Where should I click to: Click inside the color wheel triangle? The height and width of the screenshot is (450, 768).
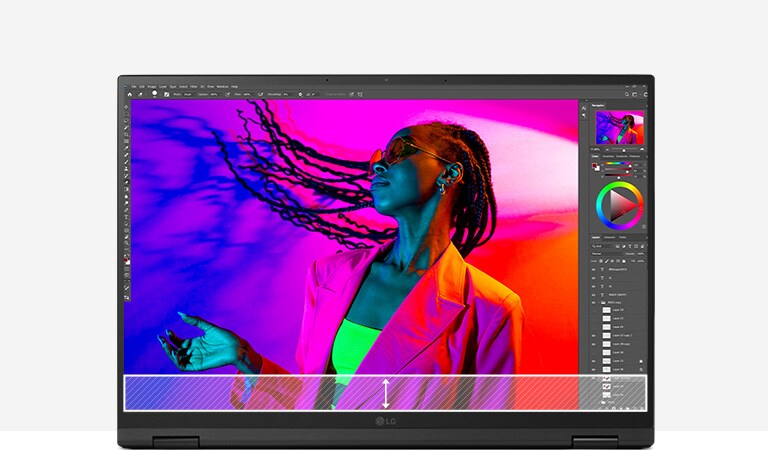tap(621, 206)
